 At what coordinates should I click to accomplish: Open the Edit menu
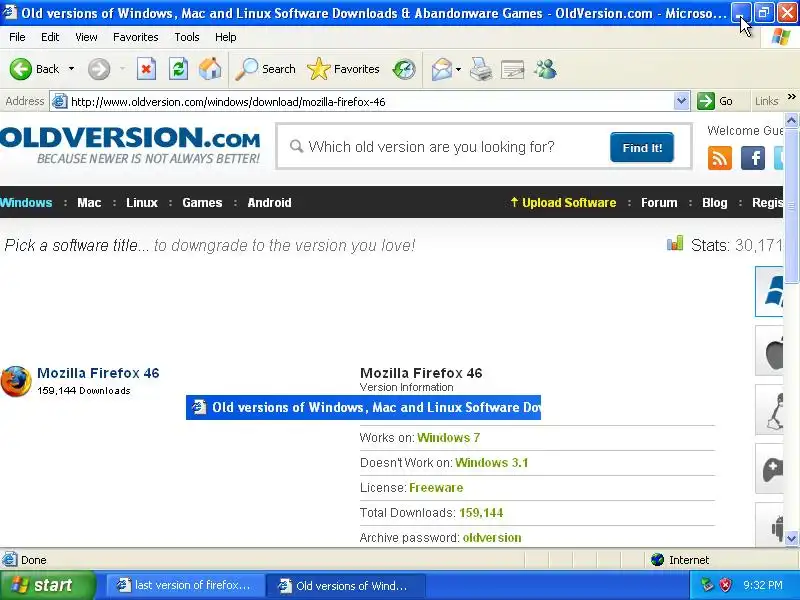50,37
